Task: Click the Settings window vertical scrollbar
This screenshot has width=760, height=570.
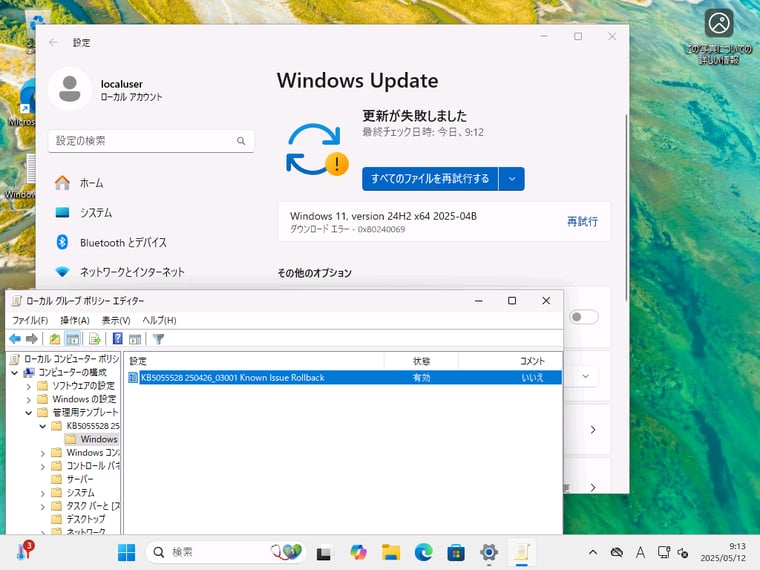Action: (626, 207)
